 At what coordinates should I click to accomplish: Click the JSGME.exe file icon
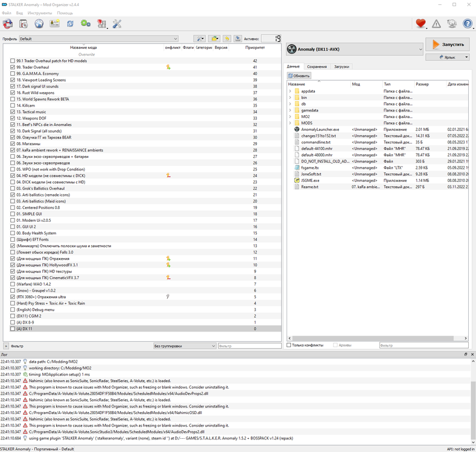coord(297,180)
